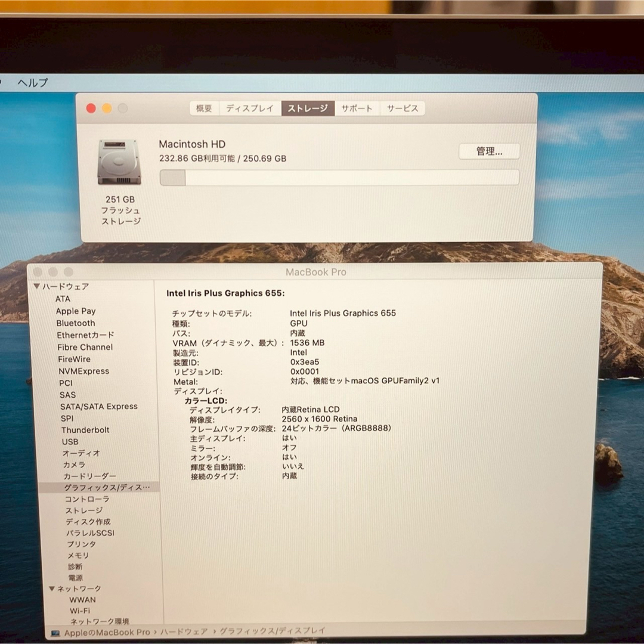Select ネットワーク環境 in sidebar
Screen dimensions: 644x644
click(x=100, y=621)
